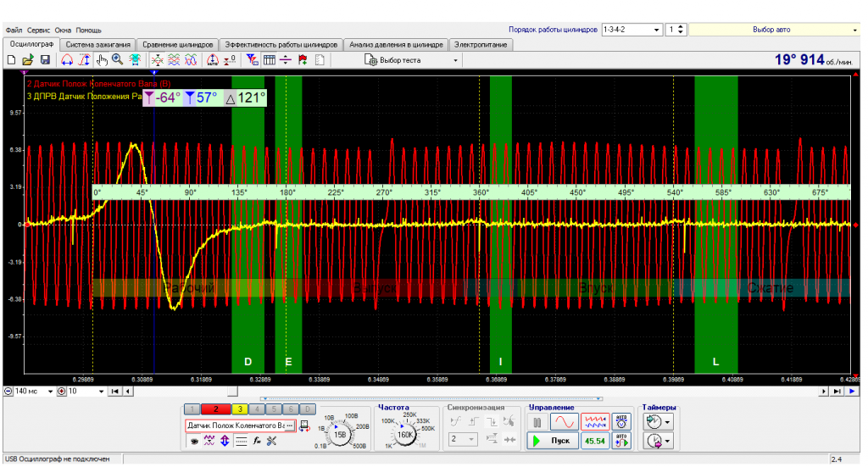Click the zero level reset icon
This screenshot has width=868, height=467.
pyautogui.click(x=230, y=60)
